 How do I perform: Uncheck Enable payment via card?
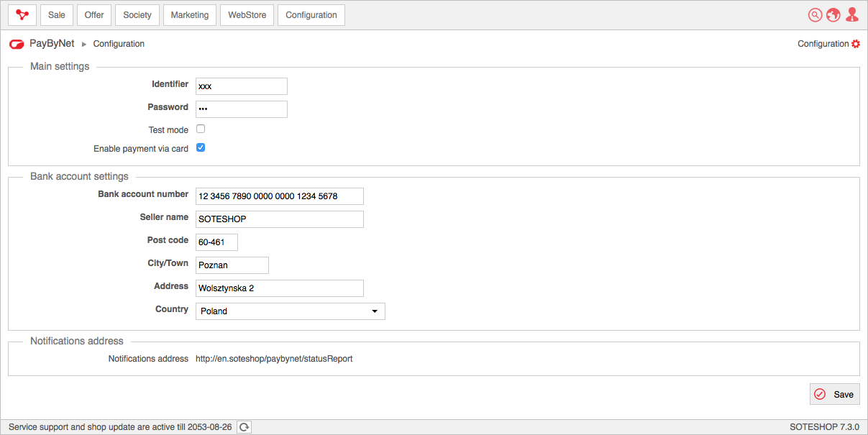point(201,147)
